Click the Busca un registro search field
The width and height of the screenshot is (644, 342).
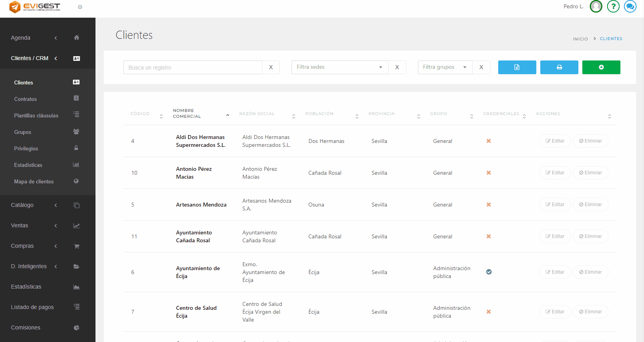(193, 68)
